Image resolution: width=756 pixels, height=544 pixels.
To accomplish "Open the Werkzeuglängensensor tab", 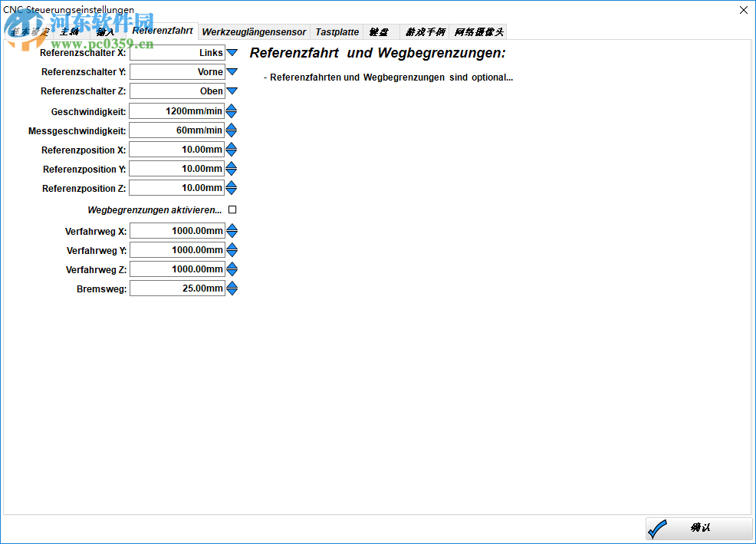I will [254, 32].
